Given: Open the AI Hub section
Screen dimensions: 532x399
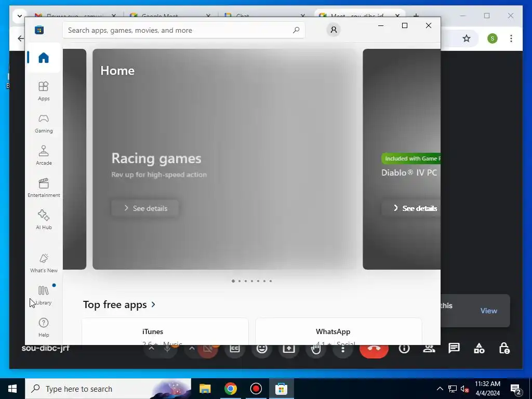Looking at the screenshot, I should tap(44, 220).
